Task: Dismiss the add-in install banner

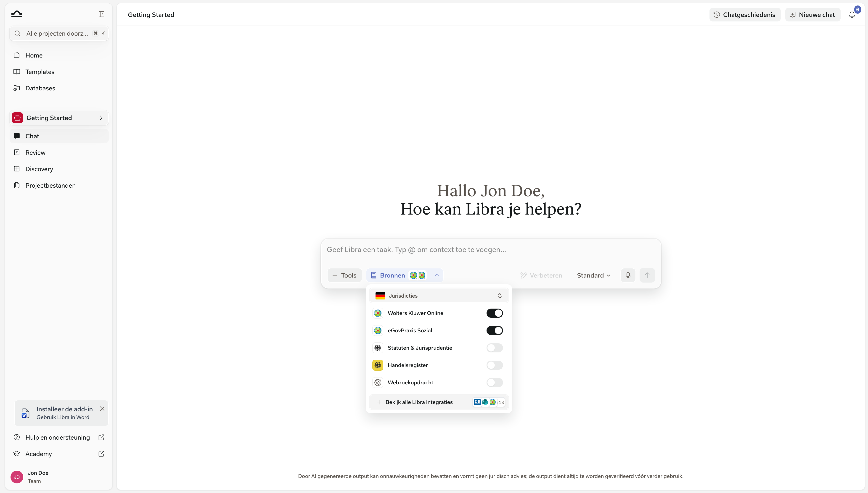Action: [102, 409]
